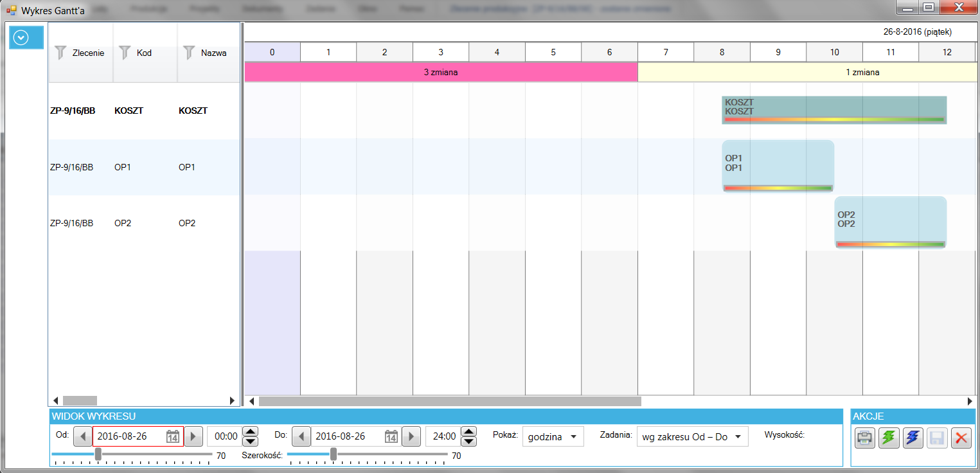Click hour 7 column header
Viewport: 980px width, 473px height.
(666, 52)
